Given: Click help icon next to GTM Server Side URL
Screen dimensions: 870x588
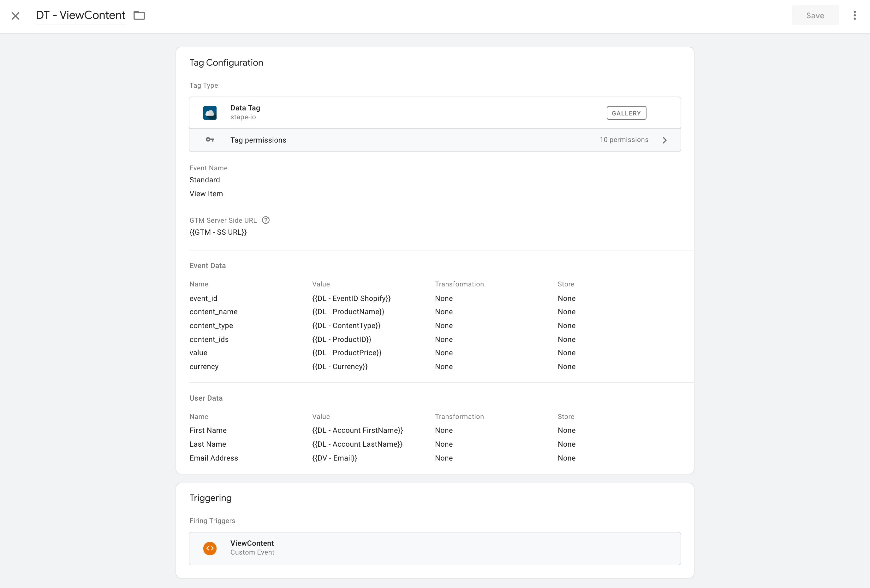Looking at the screenshot, I should (265, 220).
